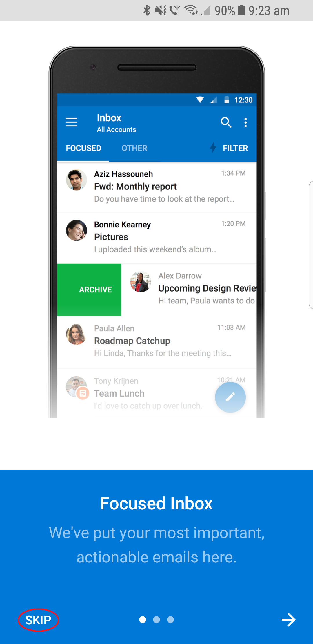The image size is (313, 644).
Task: Tap the Bluetooth icon in status bar
Action: pos(147,10)
